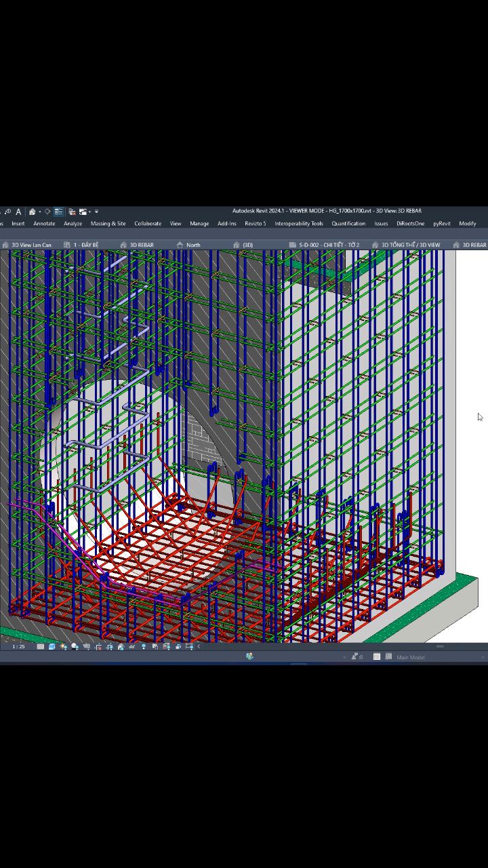Toggle Reveal Hidden Elements lightbulb icon
The width and height of the screenshot is (488, 868).
[144, 646]
